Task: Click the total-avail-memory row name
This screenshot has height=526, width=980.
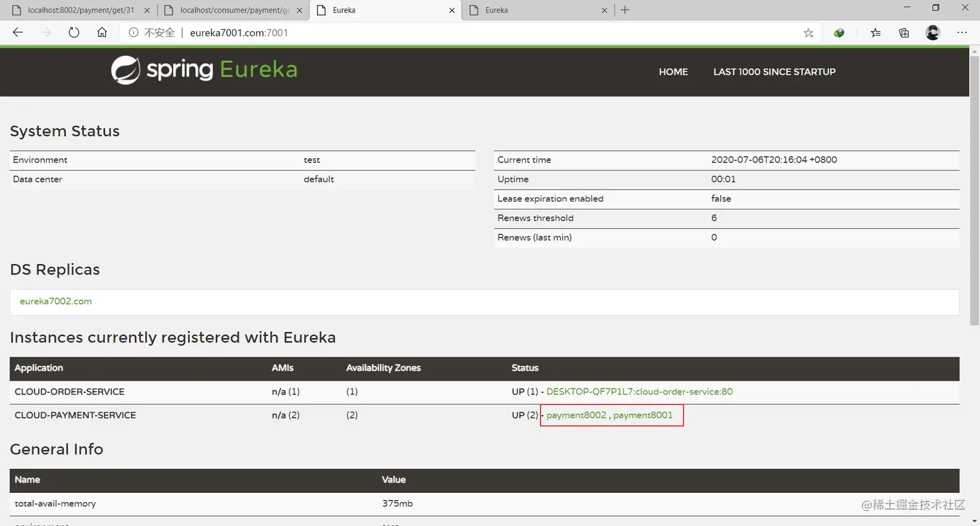Action: click(x=56, y=503)
